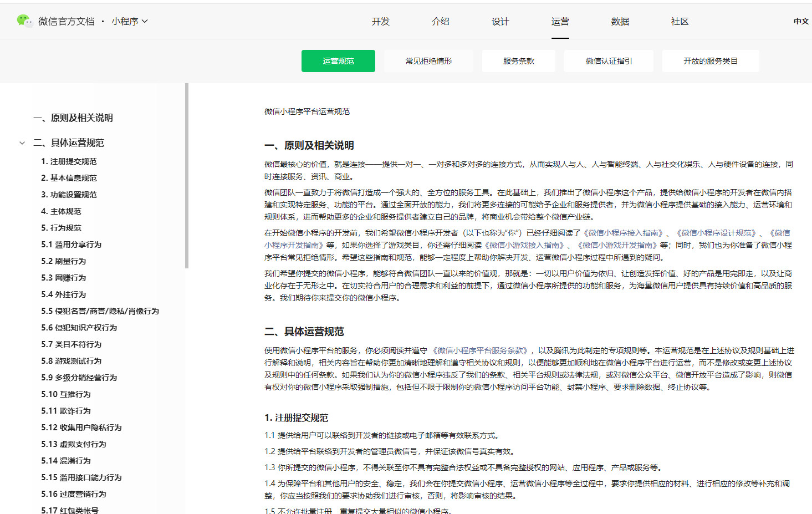Go to 5.12 收集用户隐私行为
Viewport: 812px width, 514px height.
(x=81, y=428)
